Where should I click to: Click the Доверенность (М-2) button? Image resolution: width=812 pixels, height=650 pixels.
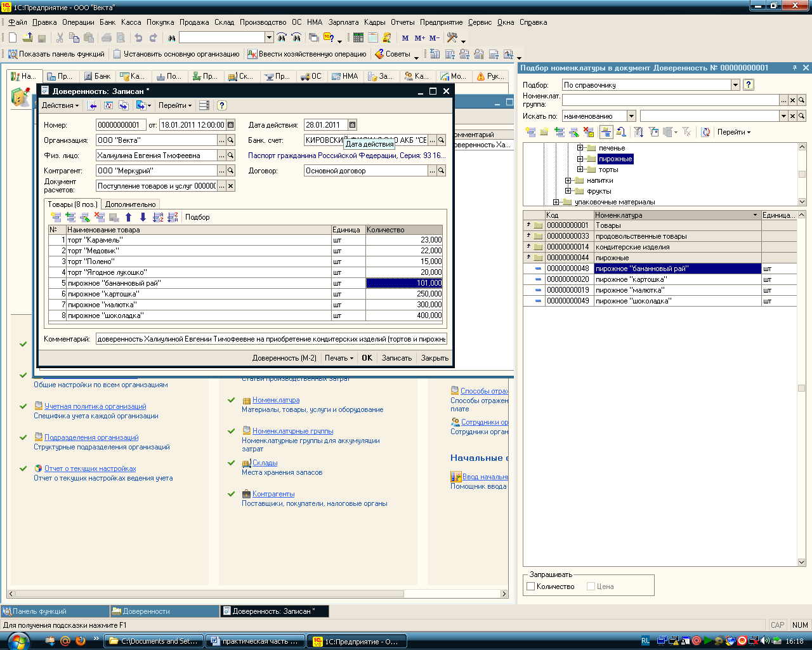284,358
